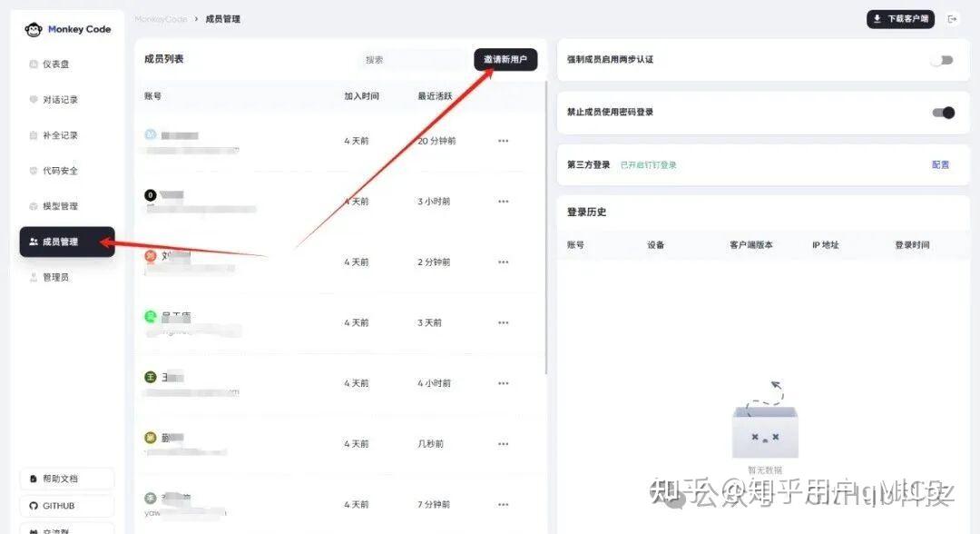Disable 禁止成员使用密码登录 toggle
980x534 pixels.
942,113
